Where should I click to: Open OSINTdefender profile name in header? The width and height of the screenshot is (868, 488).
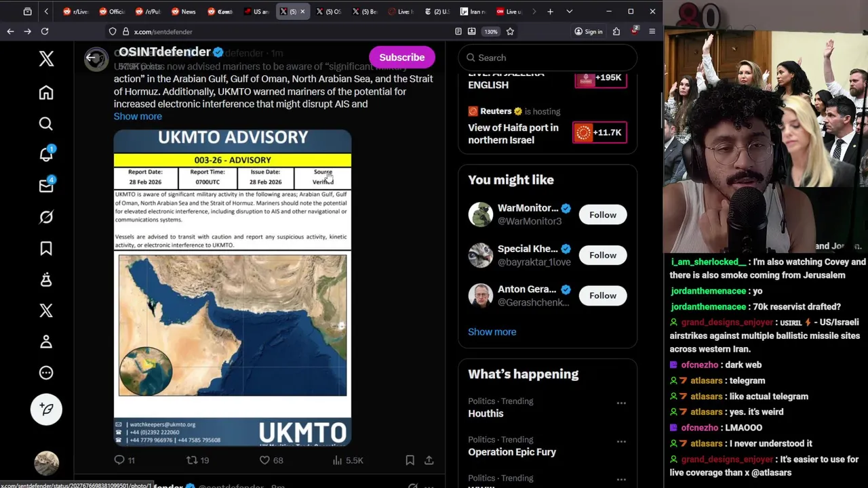tap(165, 52)
